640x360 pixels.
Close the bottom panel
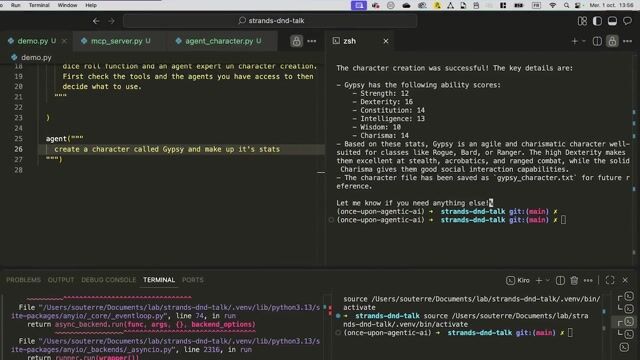click(625, 280)
